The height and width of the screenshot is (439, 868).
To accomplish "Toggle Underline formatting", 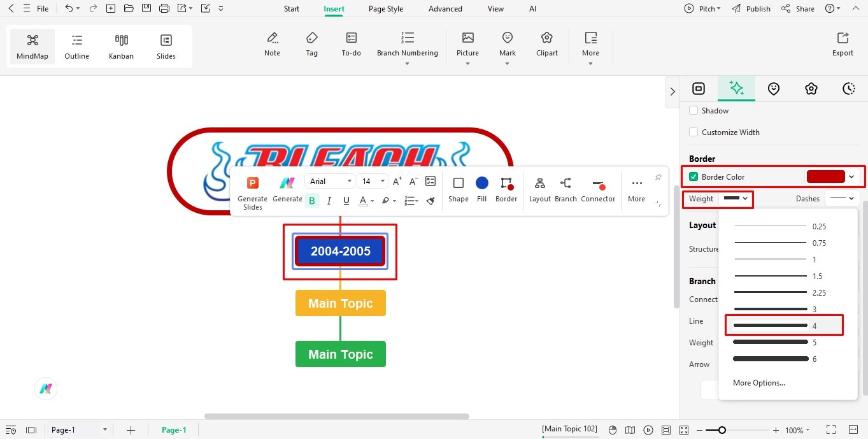I will click(x=346, y=201).
